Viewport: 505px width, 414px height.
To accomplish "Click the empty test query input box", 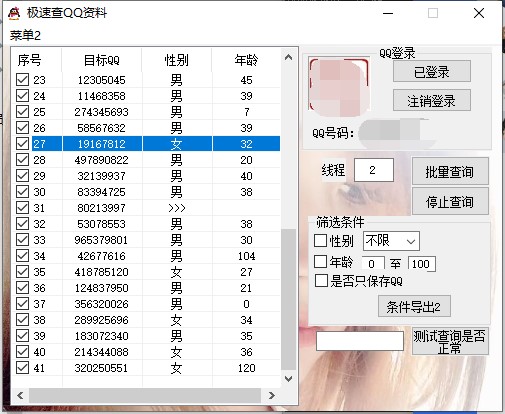I will [x=360, y=341].
